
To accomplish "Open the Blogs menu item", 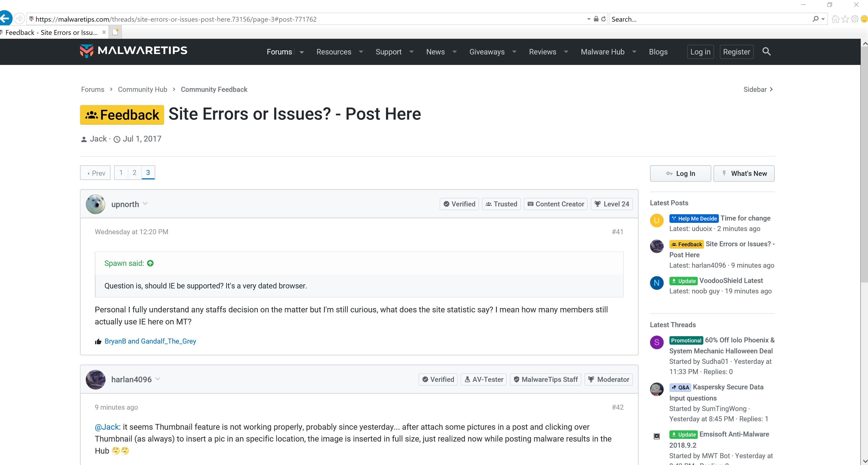I will 658,52.
